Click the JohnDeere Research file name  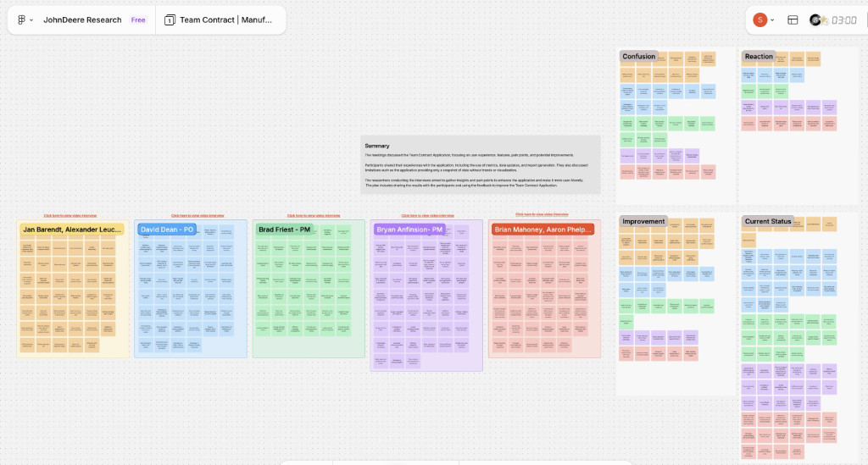point(82,20)
